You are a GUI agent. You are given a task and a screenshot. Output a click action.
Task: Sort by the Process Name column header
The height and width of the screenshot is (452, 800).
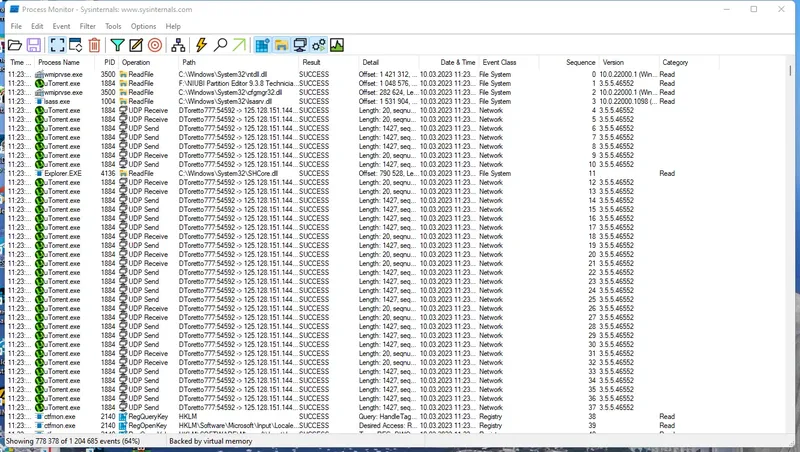pos(64,62)
